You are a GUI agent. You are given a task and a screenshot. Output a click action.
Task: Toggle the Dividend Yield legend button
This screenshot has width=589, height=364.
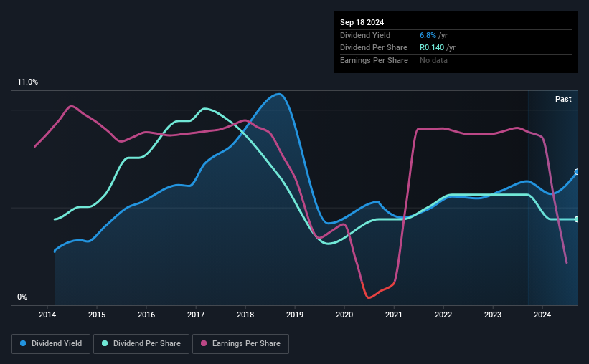pyautogui.click(x=51, y=344)
